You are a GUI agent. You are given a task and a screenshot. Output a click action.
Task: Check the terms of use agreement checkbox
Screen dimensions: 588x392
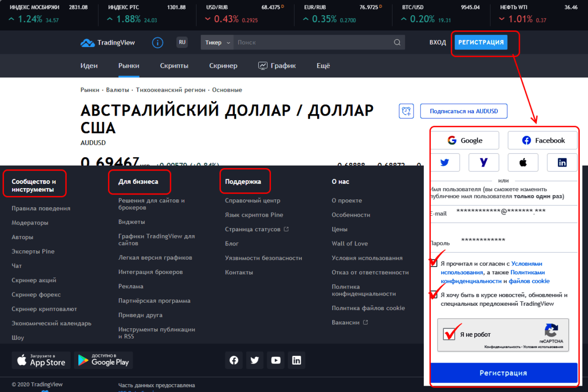click(x=434, y=264)
